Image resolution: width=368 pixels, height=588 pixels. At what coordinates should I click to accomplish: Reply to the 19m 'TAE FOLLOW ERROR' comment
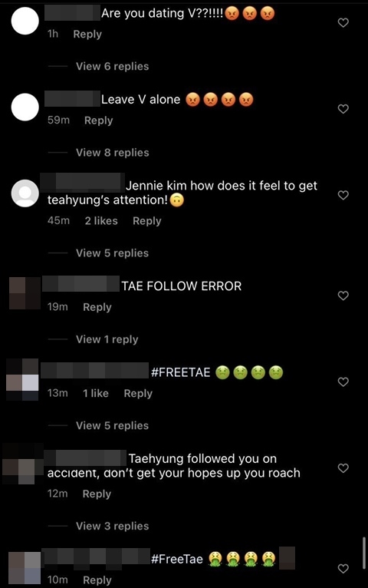pos(97,307)
